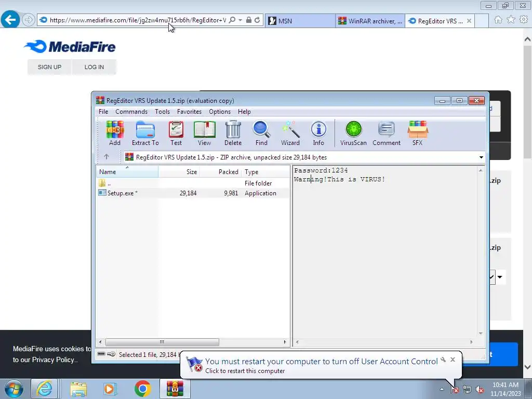Click the file list horizontal scrollbar thumb
The image size is (532, 399).
(x=162, y=342)
